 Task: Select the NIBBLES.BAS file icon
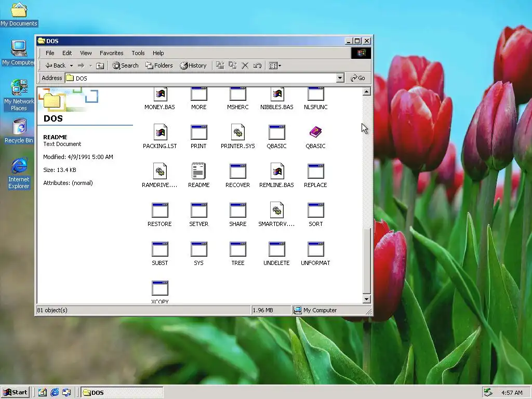pyautogui.click(x=277, y=95)
